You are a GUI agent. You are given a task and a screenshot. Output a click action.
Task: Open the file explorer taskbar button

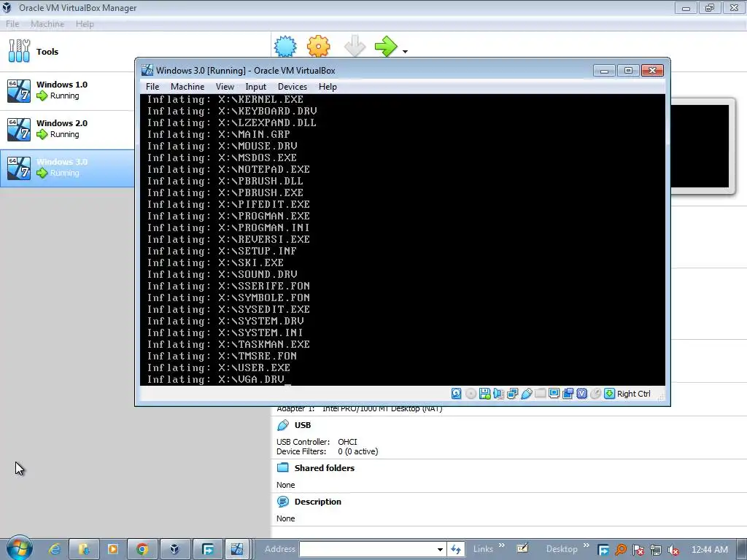coord(84,549)
